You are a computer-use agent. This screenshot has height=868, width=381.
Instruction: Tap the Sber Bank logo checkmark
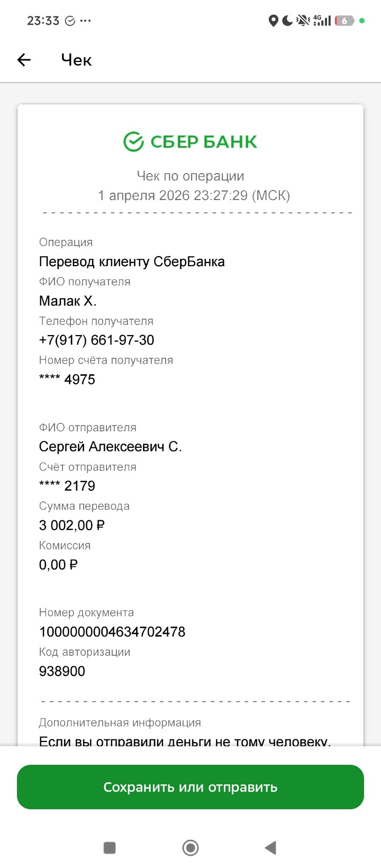(x=133, y=141)
